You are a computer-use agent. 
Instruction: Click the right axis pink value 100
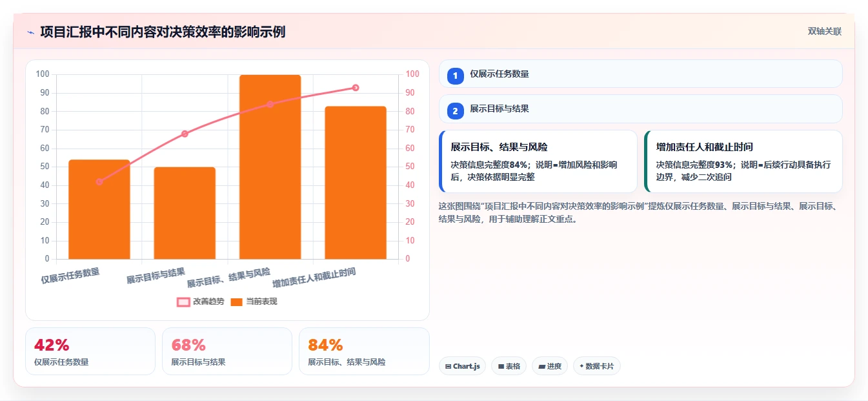(x=412, y=74)
